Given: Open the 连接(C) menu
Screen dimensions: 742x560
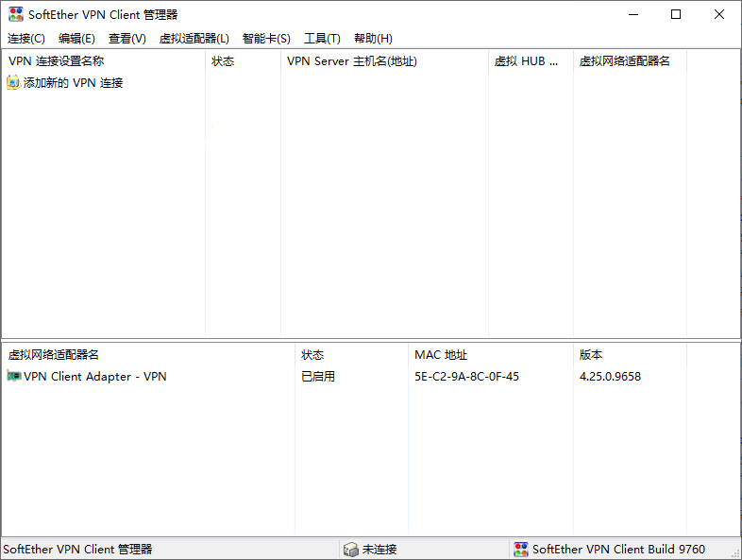Looking at the screenshot, I should (26, 39).
